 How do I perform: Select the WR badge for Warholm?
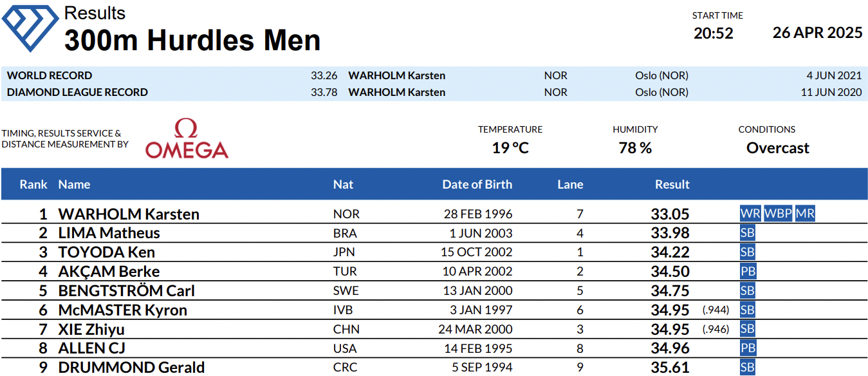pyautogui.click(x=750, y=214)
